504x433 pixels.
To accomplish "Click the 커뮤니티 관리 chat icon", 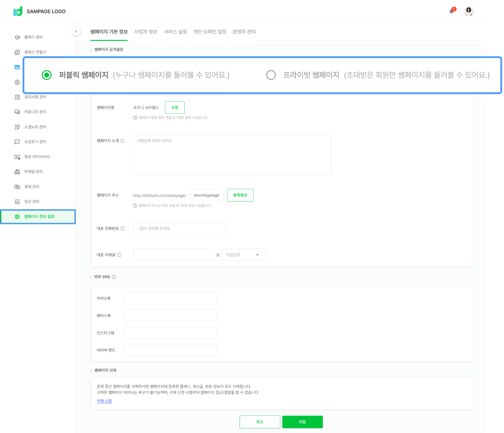I will [17, 112].
